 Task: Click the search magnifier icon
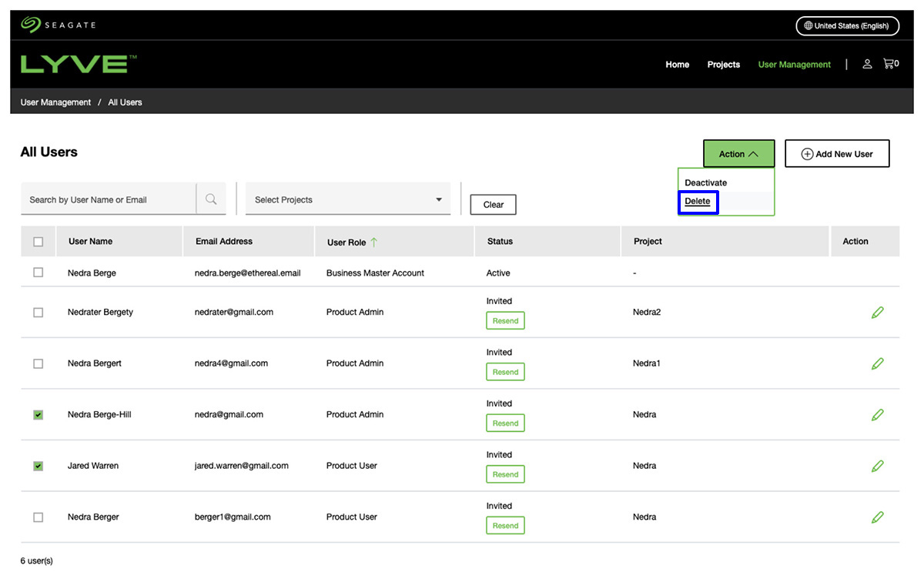click(211, 199)
